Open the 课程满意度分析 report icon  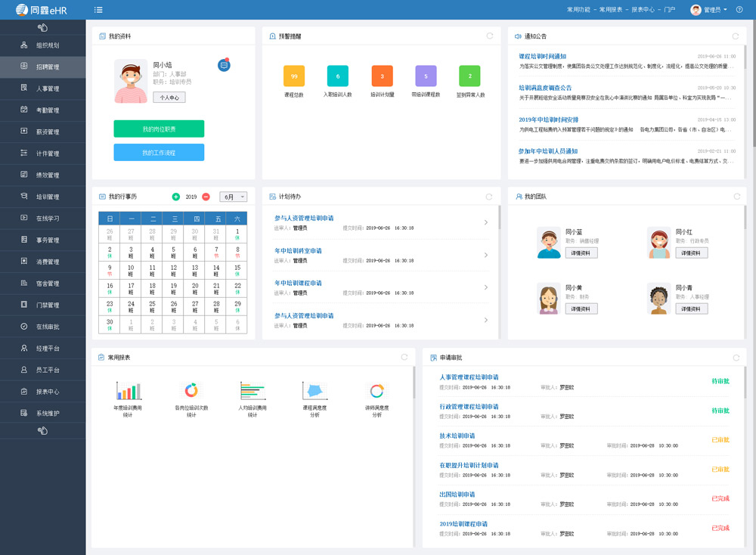(x=314, y=391)
